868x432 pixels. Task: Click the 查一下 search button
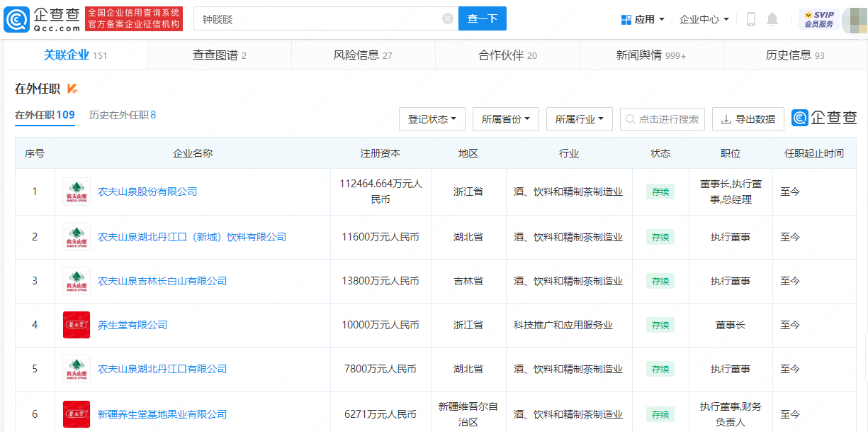tap(483, 19)
